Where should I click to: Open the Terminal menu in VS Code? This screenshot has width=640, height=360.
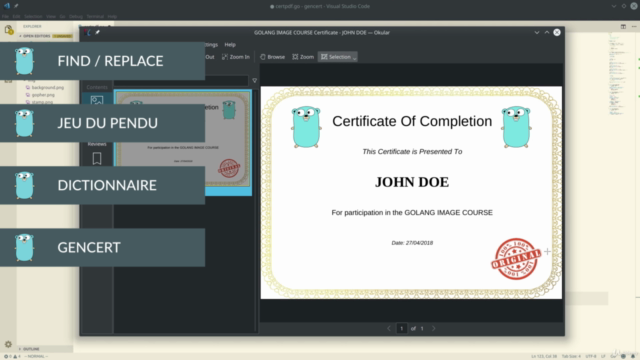tap(95, 16)
